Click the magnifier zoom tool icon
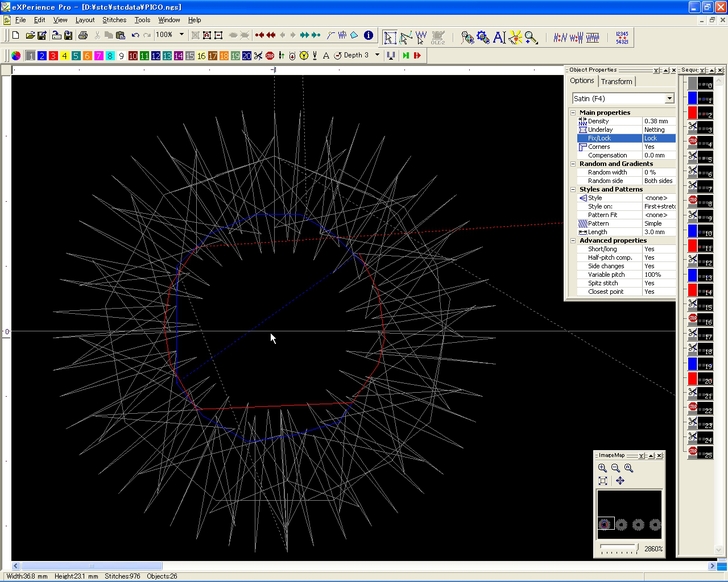Screen dimensions: 728x582 tap(531, 38)
